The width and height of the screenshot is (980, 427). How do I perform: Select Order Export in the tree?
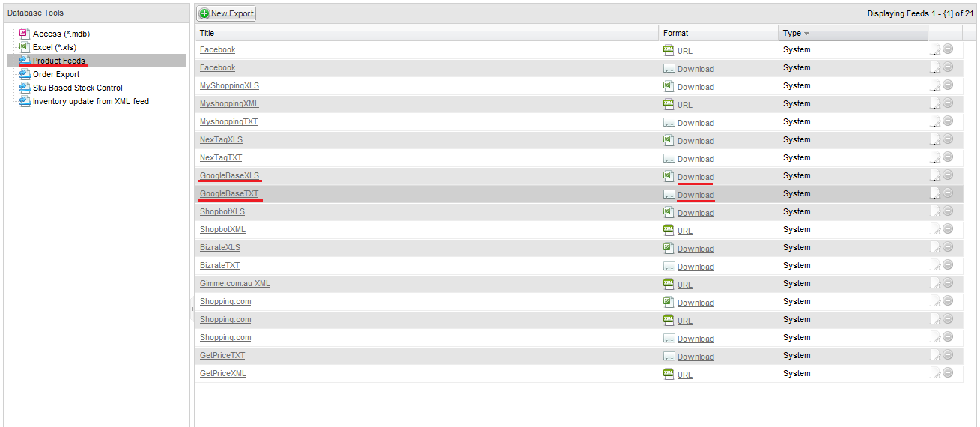[56, 74]
